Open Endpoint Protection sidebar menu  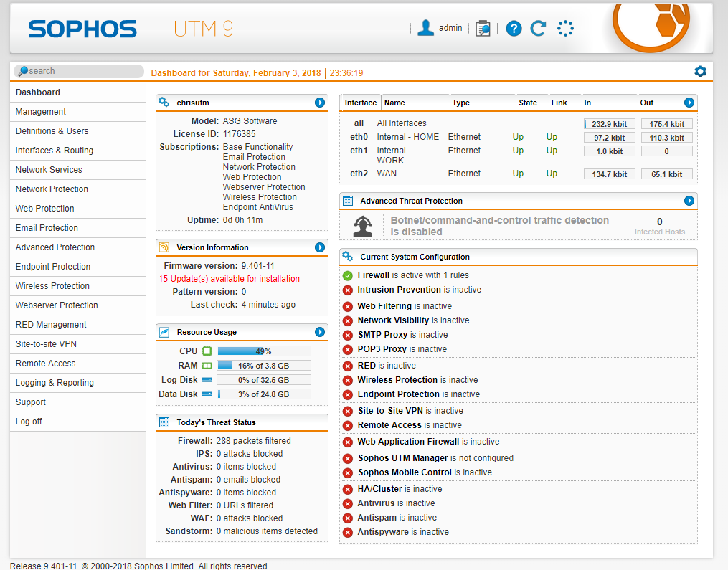[77, 267]
